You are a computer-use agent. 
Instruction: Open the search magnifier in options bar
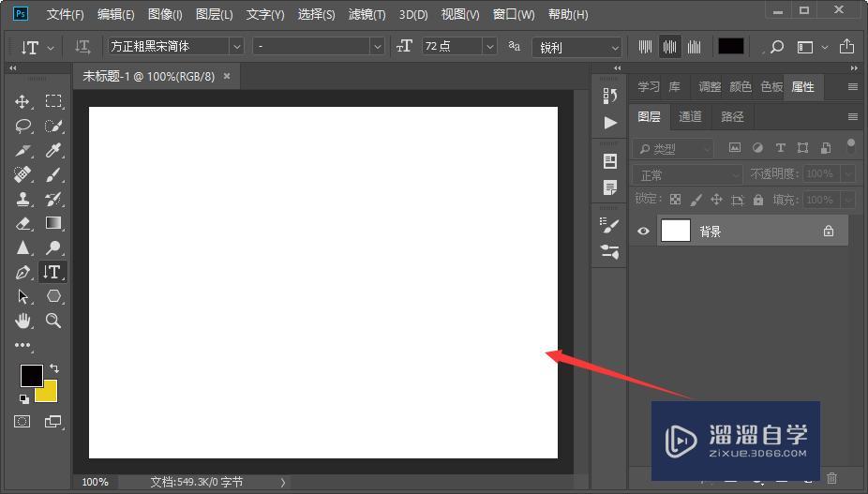[777, 47]
